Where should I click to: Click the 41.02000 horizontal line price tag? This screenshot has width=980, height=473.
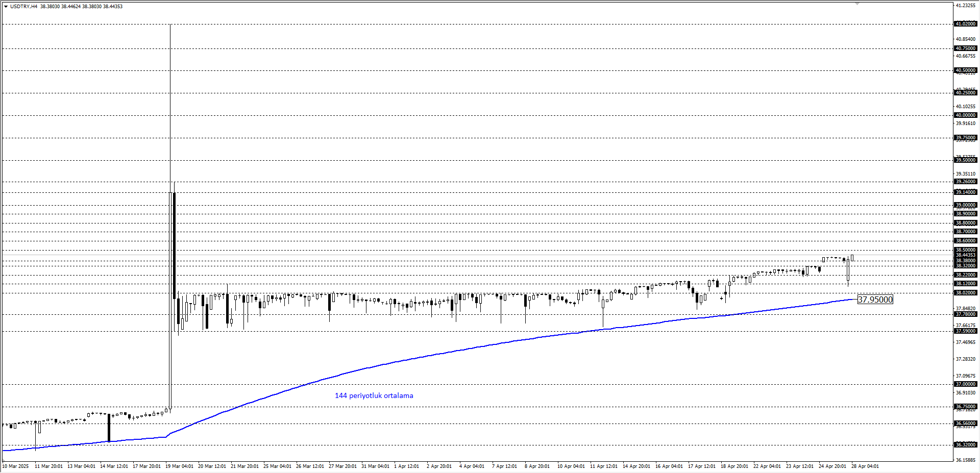pyautogui.click(x=966, y=24)
